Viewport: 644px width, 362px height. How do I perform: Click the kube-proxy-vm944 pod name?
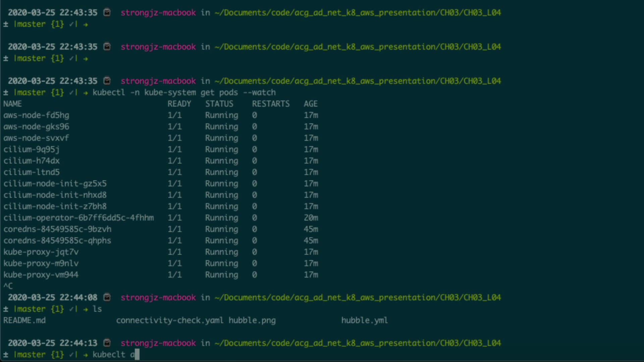pos(41,275)
